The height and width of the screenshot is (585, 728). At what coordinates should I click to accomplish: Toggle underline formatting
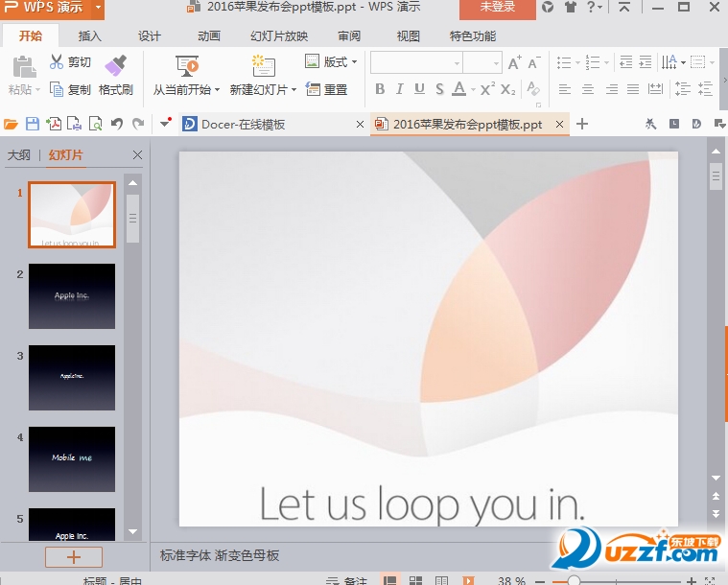tap(419, 88)
